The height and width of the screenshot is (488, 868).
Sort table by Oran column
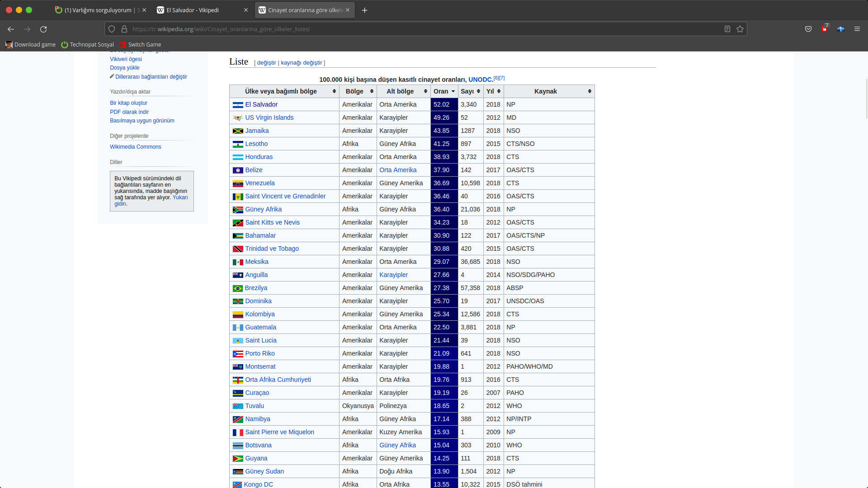[x=444, y=91]
